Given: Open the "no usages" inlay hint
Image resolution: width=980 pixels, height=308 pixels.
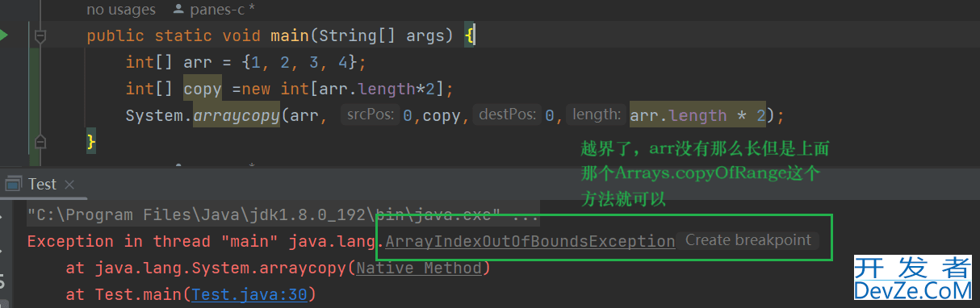Looking at the screenshot, I should (x=121, y=10).
